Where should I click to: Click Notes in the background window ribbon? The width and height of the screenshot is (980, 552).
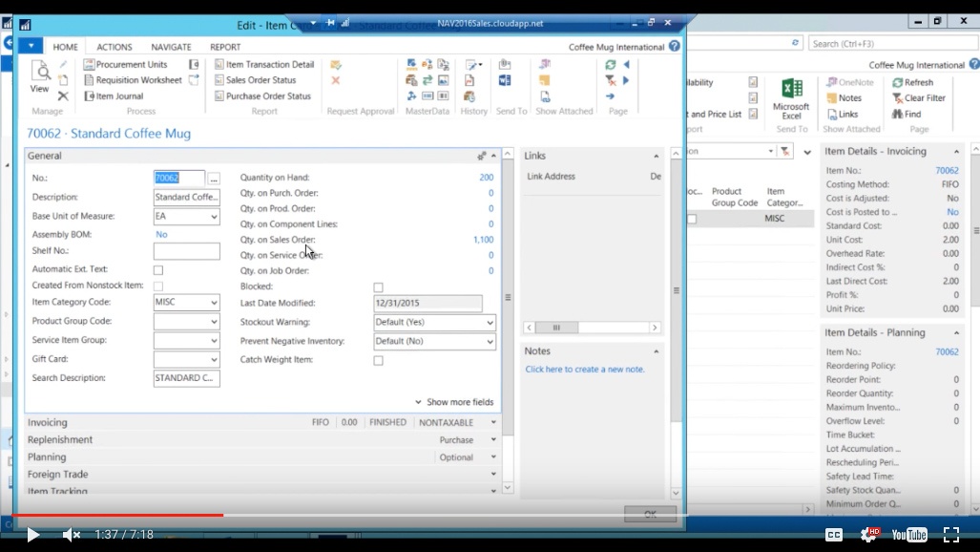point(844,98)
